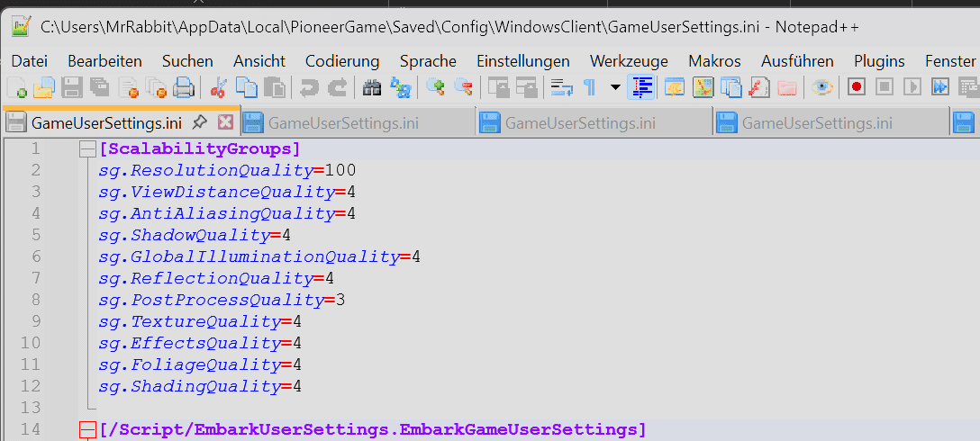Toggle synchronized vertical scrolling

click(x=498, y=87)
